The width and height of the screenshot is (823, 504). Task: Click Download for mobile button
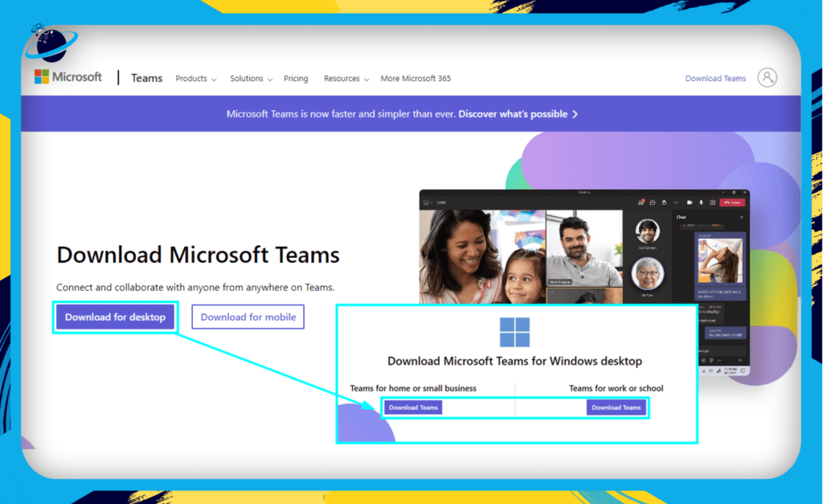pos(248,317)
